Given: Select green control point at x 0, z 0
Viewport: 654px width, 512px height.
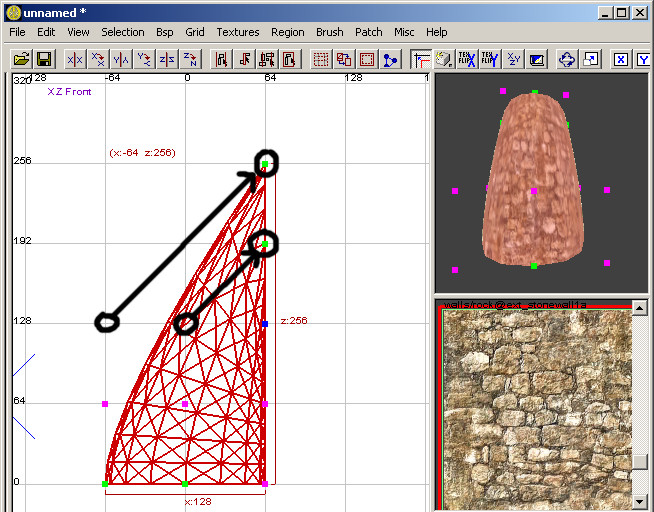Looking at the screenshot, I should click(x=185, y=484).
